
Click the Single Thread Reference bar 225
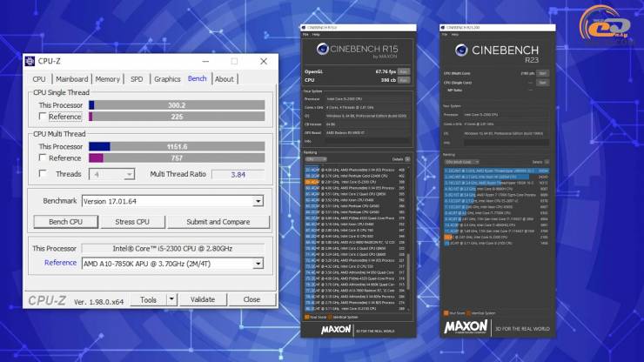[177, 117]
